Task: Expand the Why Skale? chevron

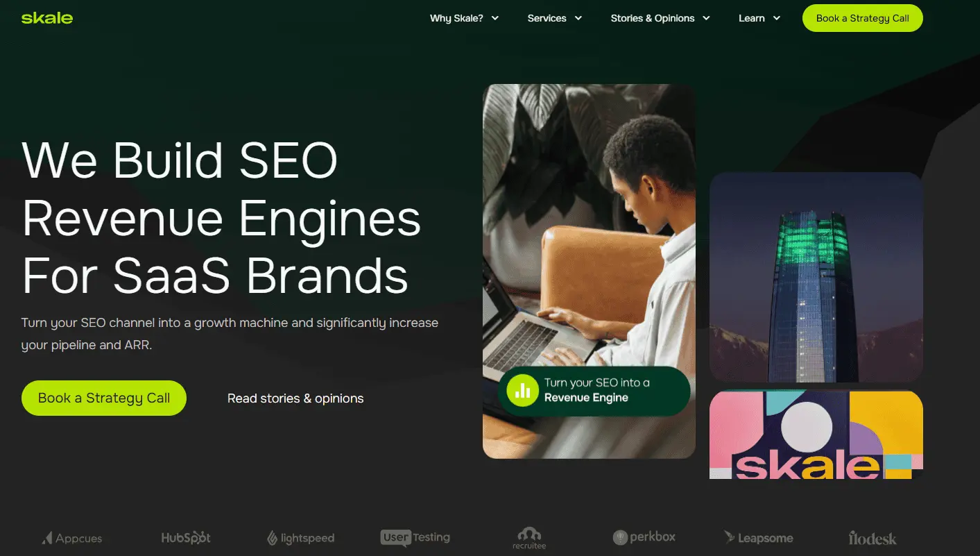Action: click(x=495, y=18)
